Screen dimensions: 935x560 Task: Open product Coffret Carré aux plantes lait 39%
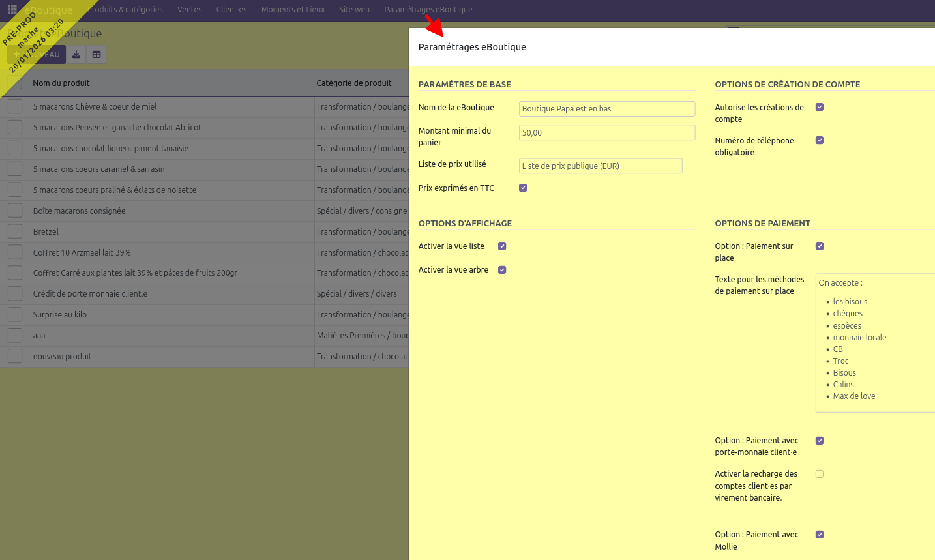tap(135, 273)
